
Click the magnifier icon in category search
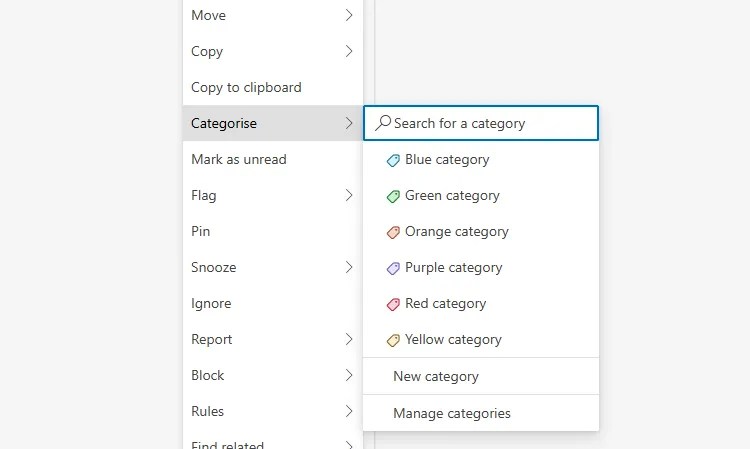pos(382,123)
